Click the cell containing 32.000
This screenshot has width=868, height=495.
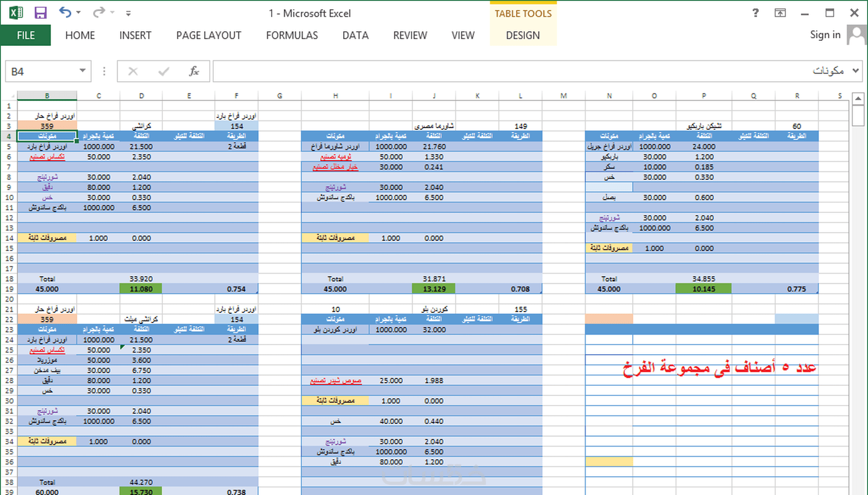tap(434, 329)
